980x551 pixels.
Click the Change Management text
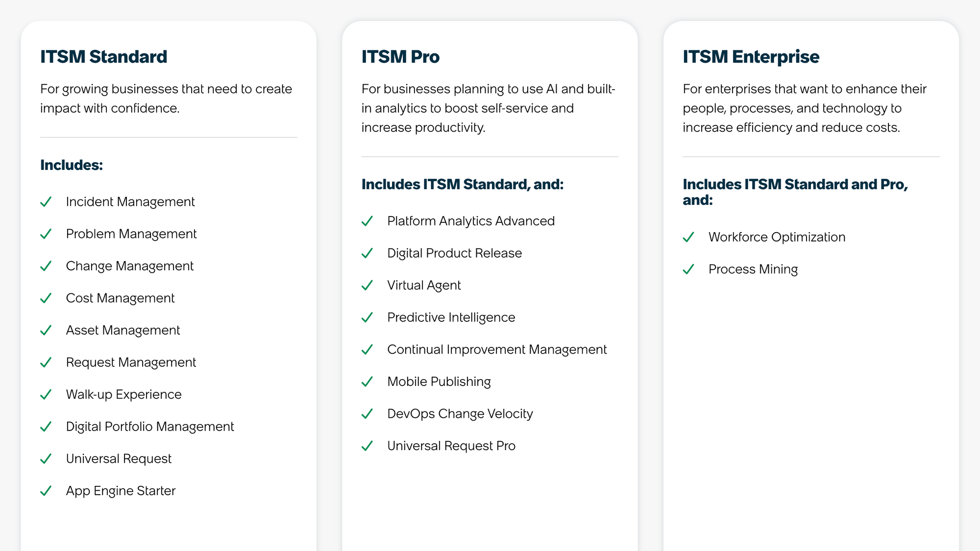click(x=130, y=266)
